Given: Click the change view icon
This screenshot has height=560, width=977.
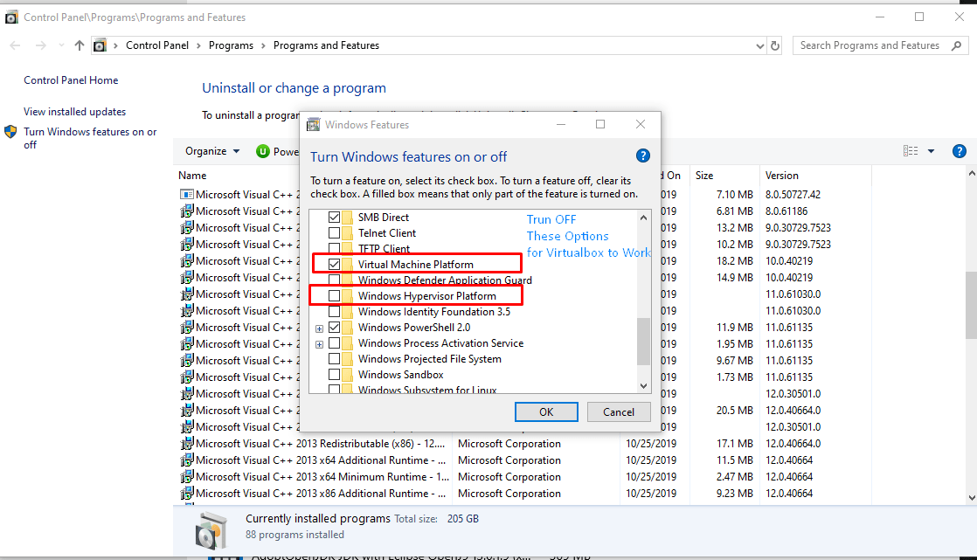Looking at the screenshot, I should click(911, 151).
